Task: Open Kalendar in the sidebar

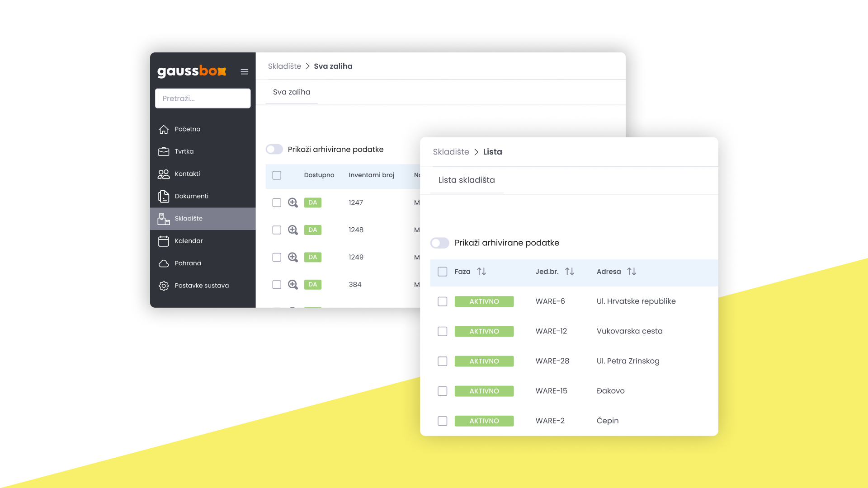Action: [203, 241]
